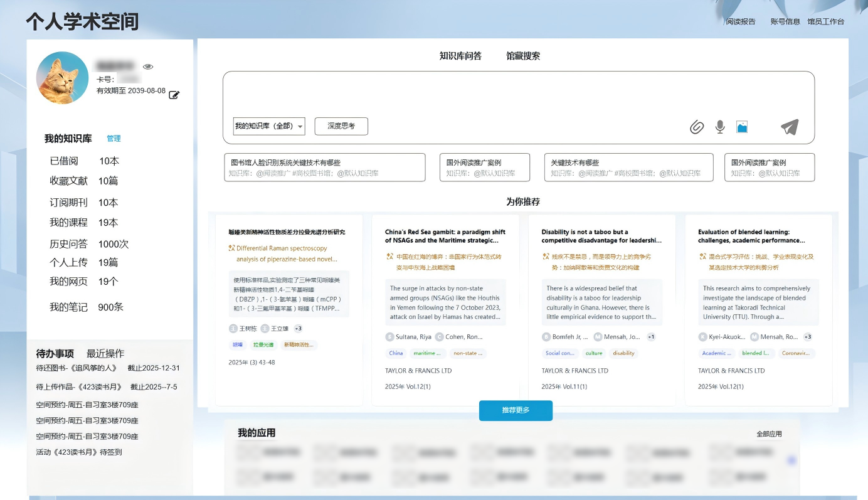
Task: Click the paper plane icon to send the question
Action: 788,126
